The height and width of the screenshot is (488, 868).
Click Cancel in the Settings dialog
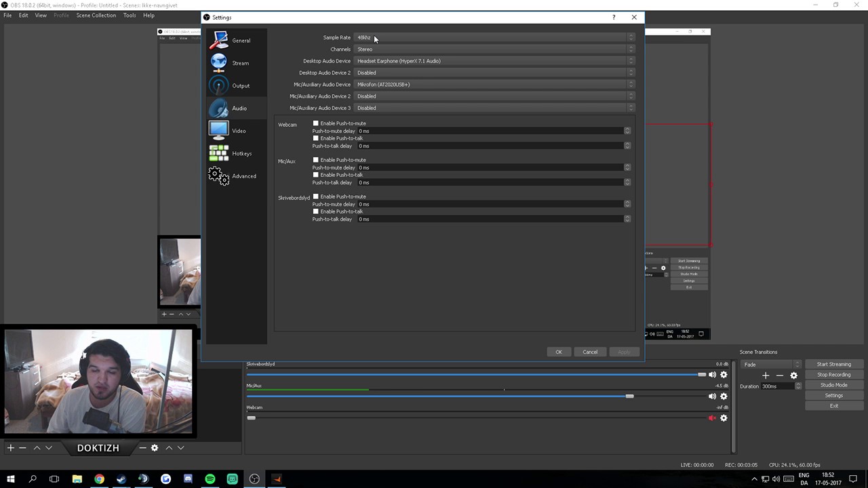pos(590,352)
